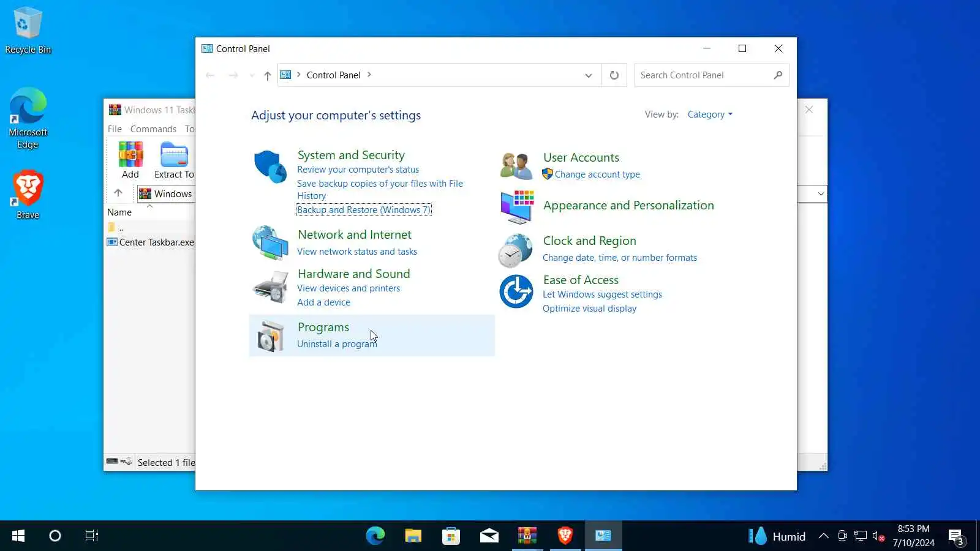Click the Brave icon on the taskbar
This screenshot has width=980, height=551.
pyautogui.click(x=565, y=536)
